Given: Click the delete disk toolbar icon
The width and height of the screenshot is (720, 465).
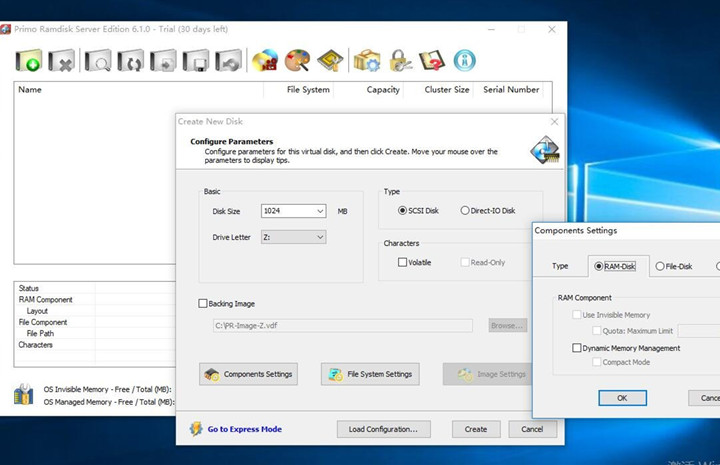Looking at the screenshot, I should click(x=62, y=61).
